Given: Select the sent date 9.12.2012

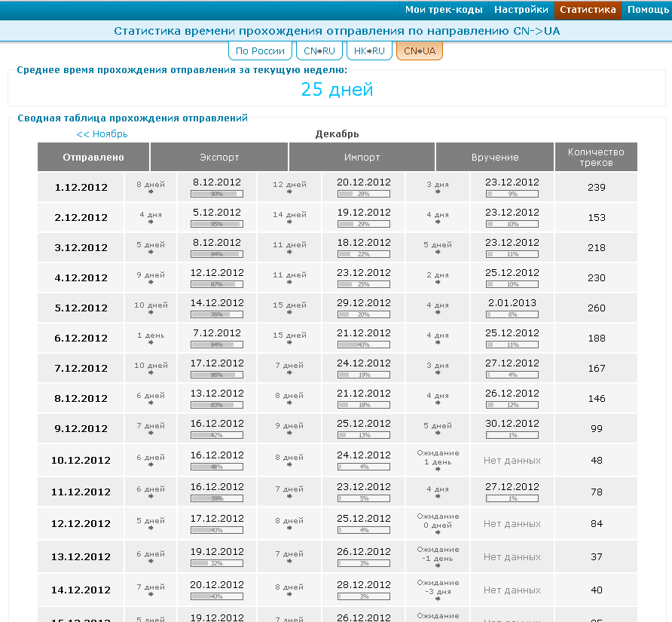Looking at the screenshot, I should tap(81, 428).
